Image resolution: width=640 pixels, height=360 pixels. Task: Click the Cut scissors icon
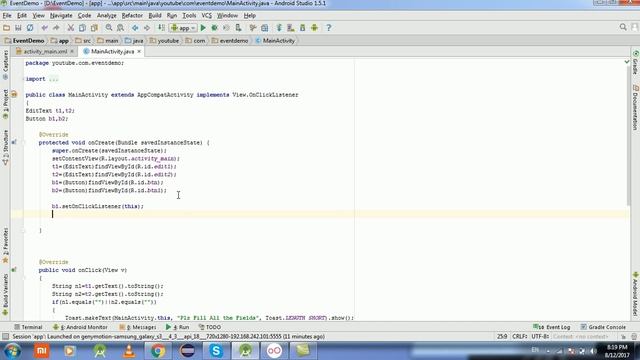(x=71, y=28)
